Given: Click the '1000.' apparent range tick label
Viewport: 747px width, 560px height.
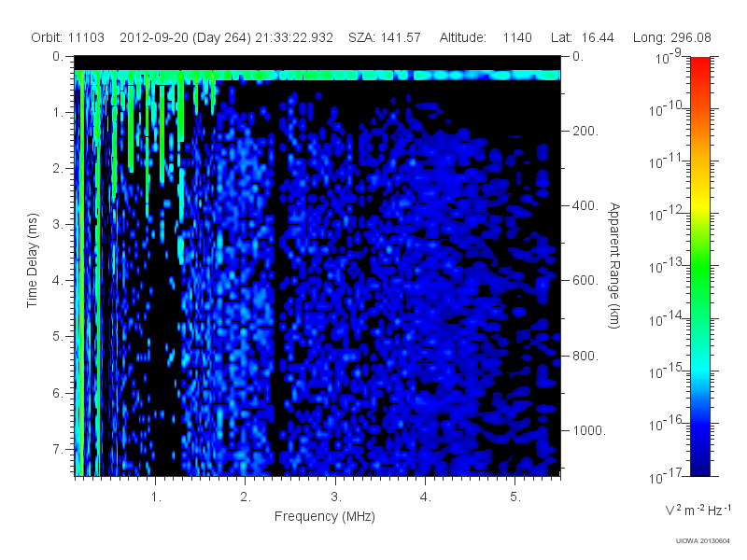Looking at the screenshot, I should point(589,430).
